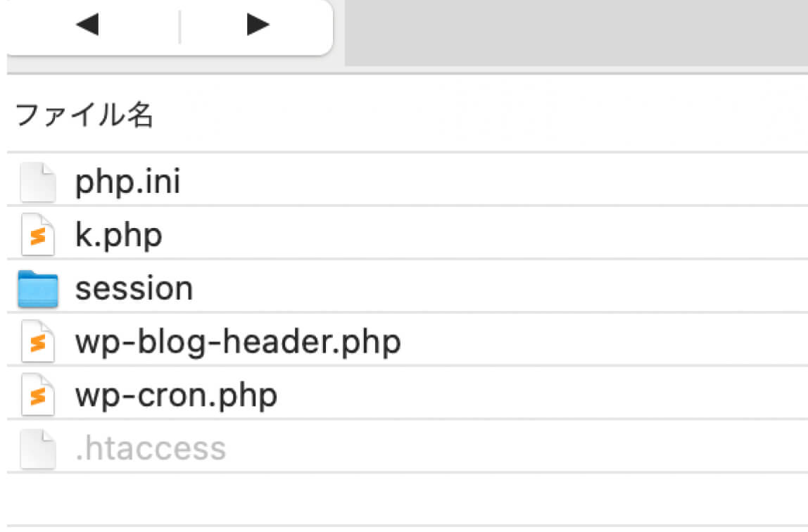The height and width of the screenshot is (532, 808).
Task: Select the wp-blog-header.php file name
Action: (238, 342)
